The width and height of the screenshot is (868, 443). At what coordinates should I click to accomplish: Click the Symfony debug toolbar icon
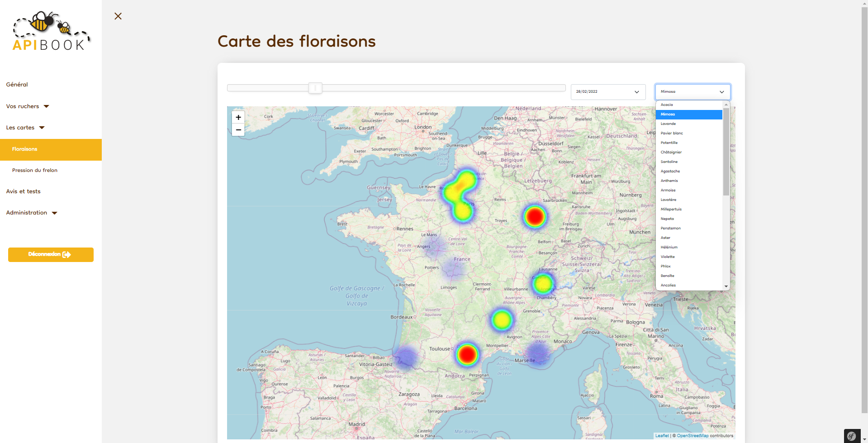852,436
